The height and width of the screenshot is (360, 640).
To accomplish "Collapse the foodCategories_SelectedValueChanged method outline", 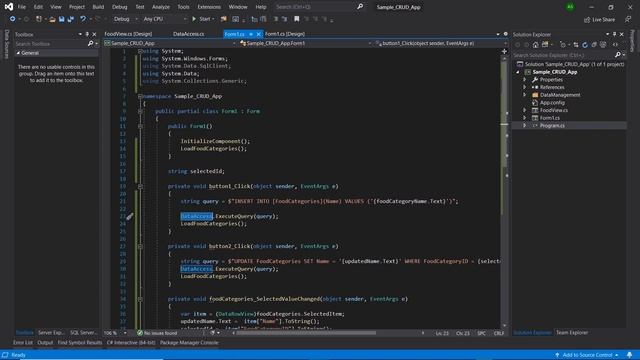I will [140, 299].
